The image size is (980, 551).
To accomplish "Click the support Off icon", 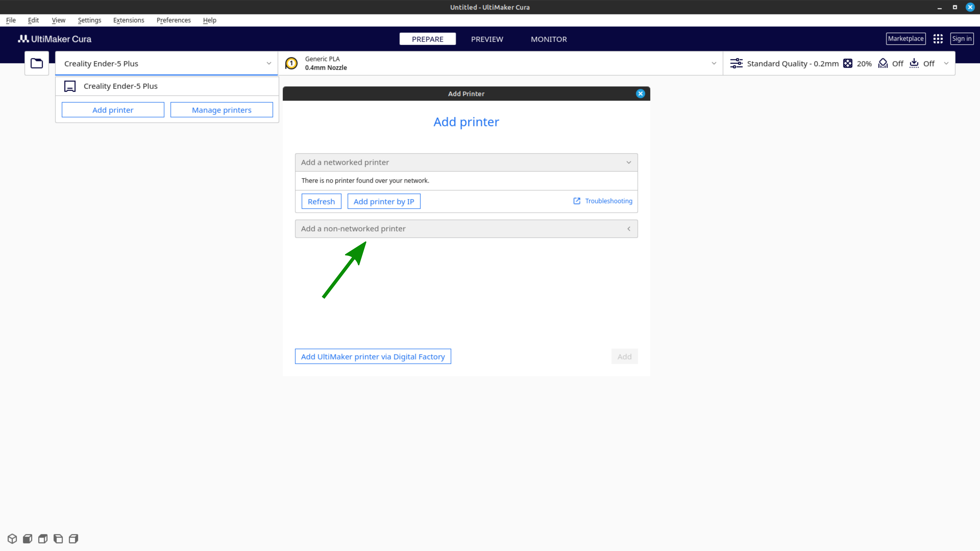I will 883,63.
